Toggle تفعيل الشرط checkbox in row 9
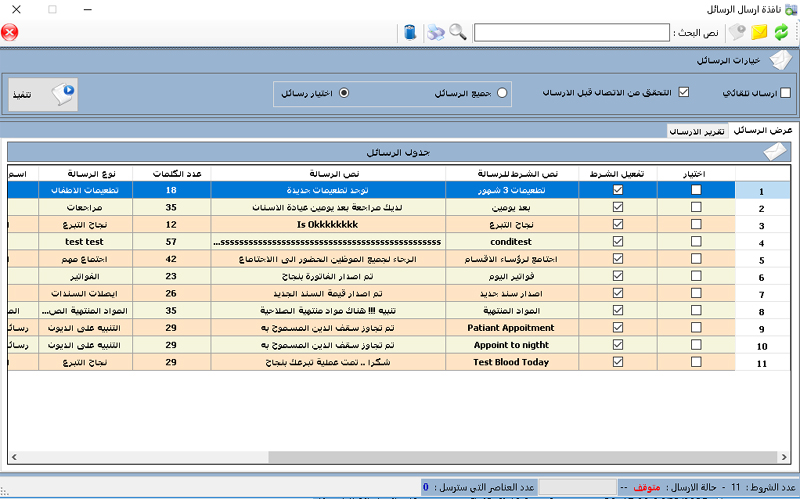Image resolution: width=800 pixels, height=499 pixels. 618,327
